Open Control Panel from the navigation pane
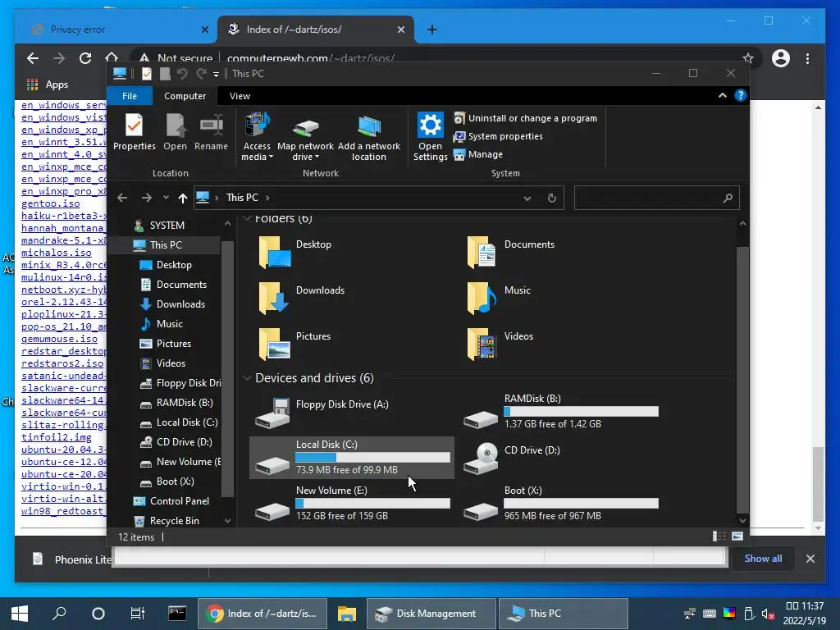Viewport: 840px width, 630px height. pos(180,501)
